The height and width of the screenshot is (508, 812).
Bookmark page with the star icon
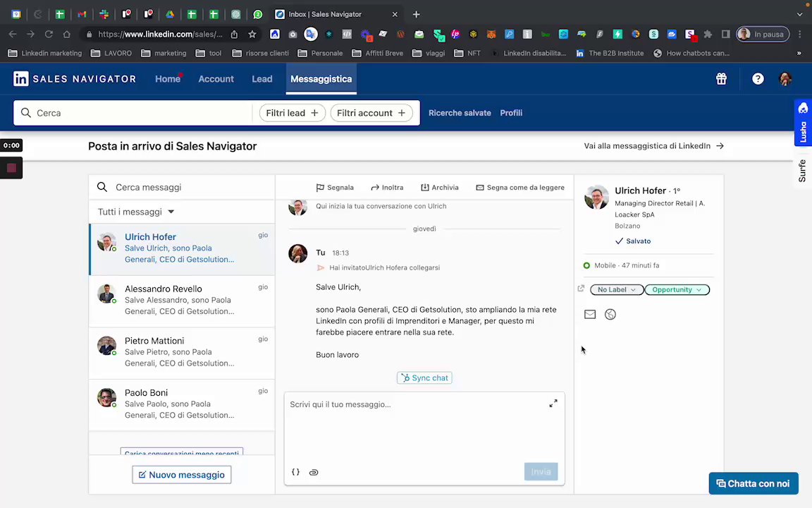point(252,34)
